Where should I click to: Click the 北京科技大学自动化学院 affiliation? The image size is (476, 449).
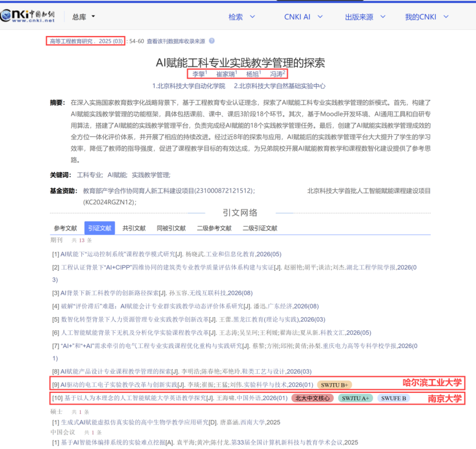click(x=188, y=86)
